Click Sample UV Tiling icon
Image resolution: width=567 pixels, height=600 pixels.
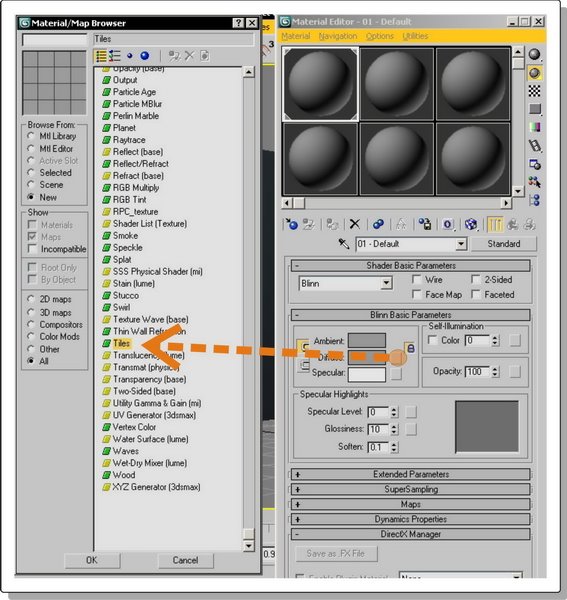(x=534, y=109)
